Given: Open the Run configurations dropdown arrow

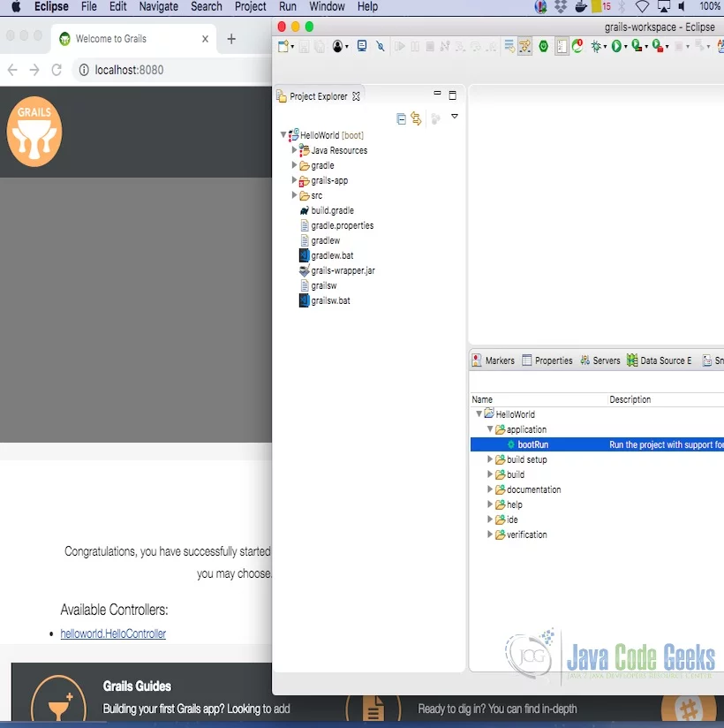Looking at the screenshot, I should pyautogui.click(x=626, y=47).
